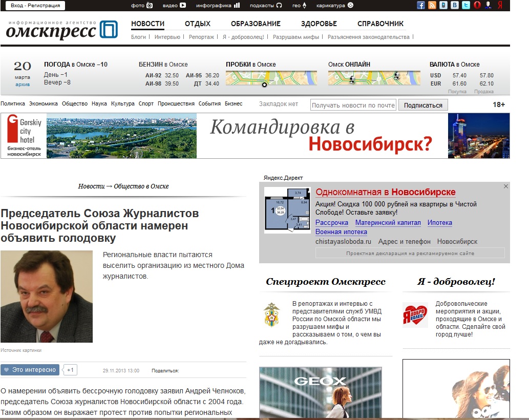Select 'ОБРАЗОВАНИЕ' in the main menu
This screenshot has width=529, height=420.
tap(256, 24)
